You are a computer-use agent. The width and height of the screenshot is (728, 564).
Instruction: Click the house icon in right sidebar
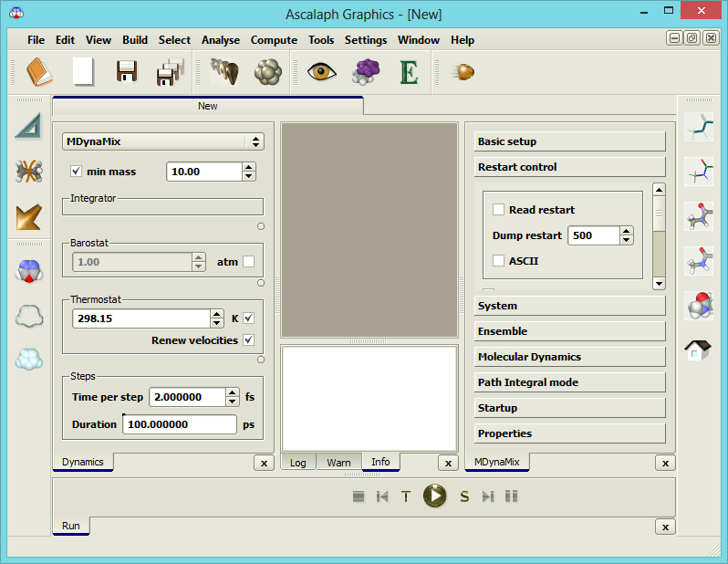click(698, 350)
